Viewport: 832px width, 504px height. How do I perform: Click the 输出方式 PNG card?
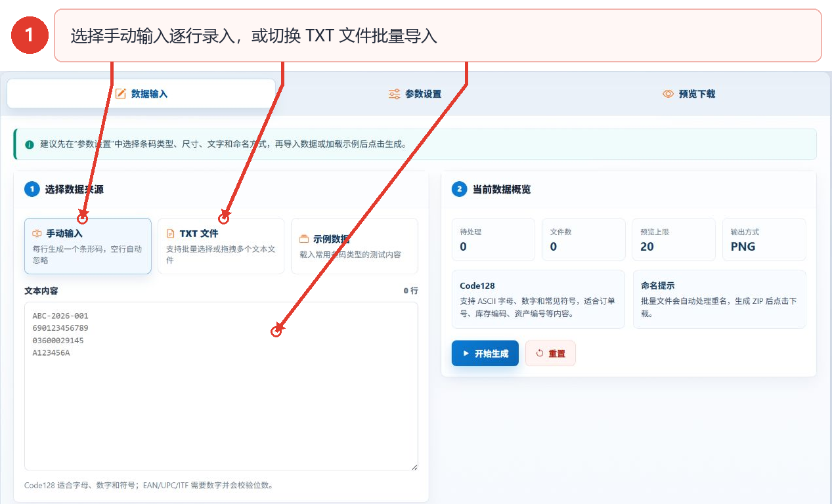pos(764,240)
